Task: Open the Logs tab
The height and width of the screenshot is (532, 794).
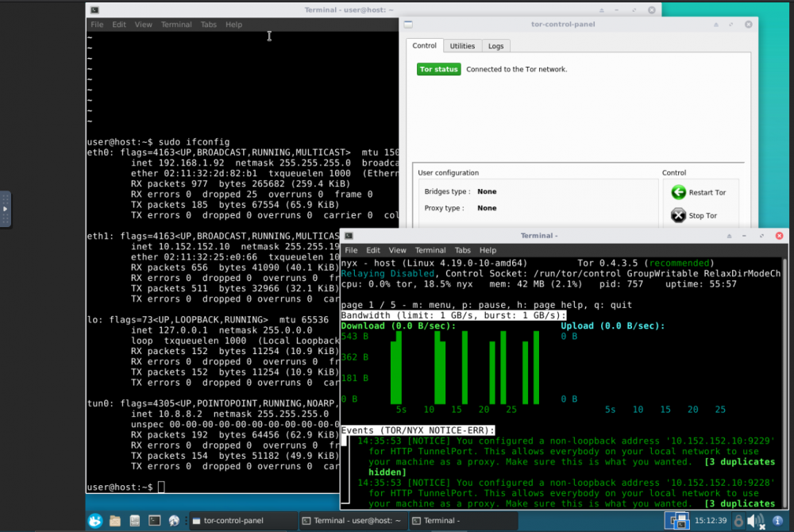Action: 495,46
